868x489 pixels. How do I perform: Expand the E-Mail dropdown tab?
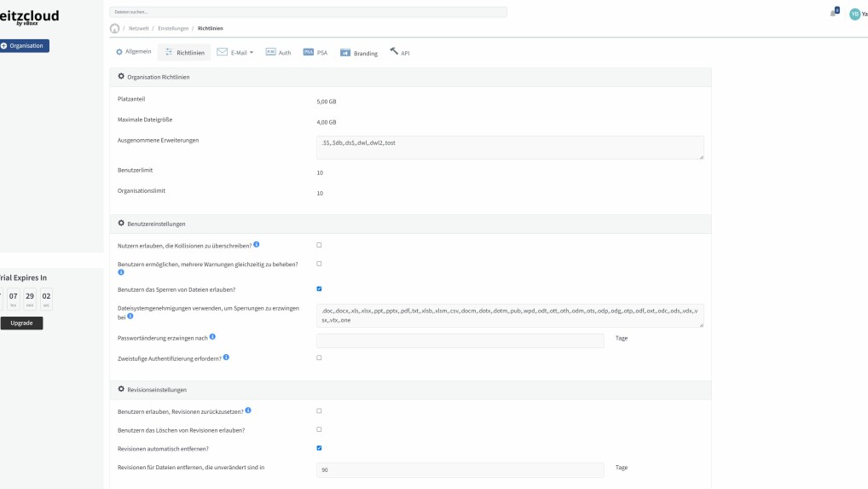(x=235, y=52)
